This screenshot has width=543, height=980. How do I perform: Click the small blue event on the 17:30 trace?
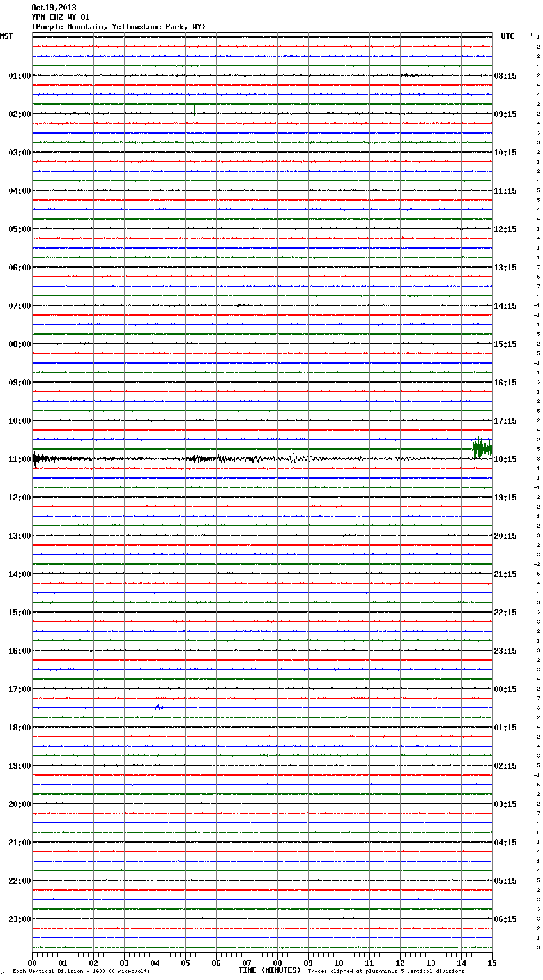158,707
